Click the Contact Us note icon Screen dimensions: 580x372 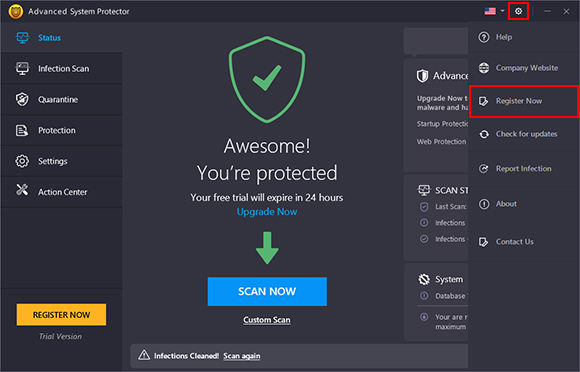tap(483, 242)
